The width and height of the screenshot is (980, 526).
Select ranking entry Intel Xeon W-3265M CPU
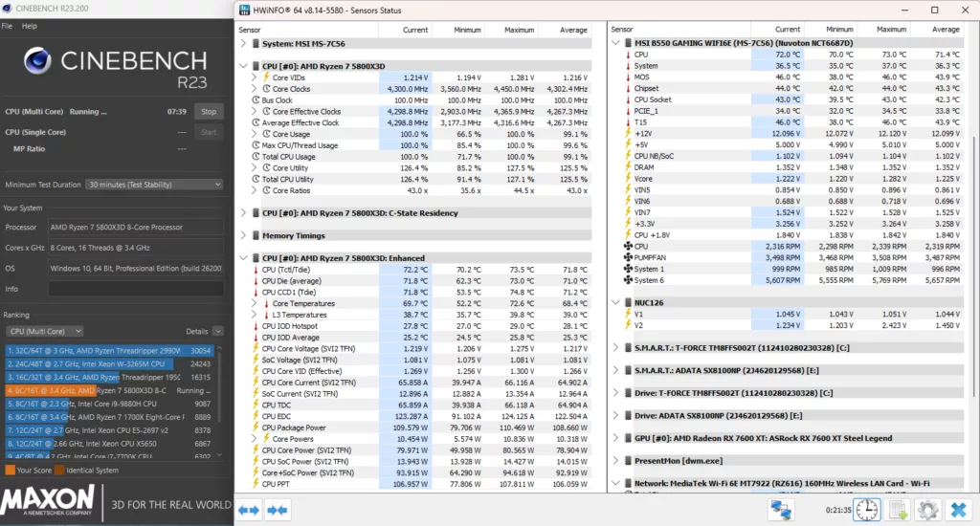pyautogui.click(x=110, y=364)
